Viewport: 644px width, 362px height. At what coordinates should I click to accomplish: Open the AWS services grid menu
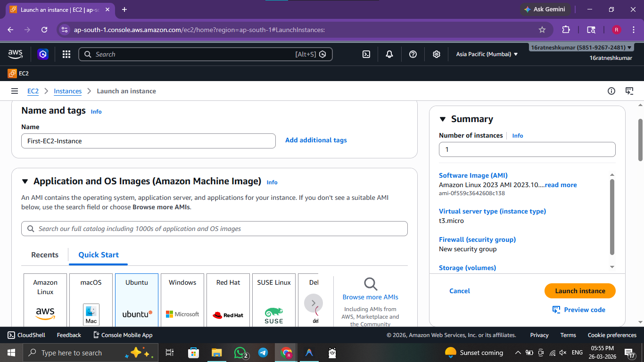click(x=66, y=54)
